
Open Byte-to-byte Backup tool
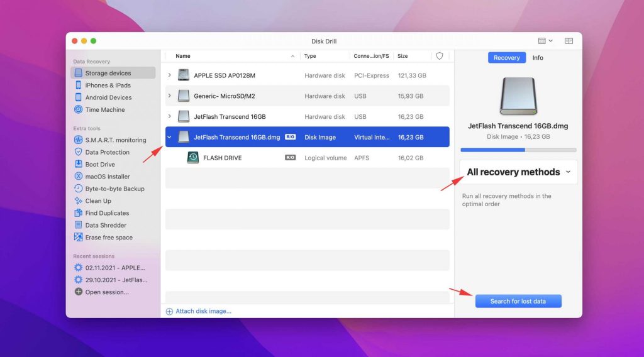pyautogui.click(x=114, y=189)
